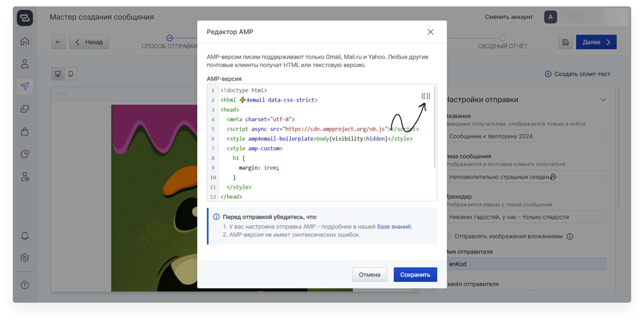
Task: Open the reports pie chart icon
Action: [25, 154]
